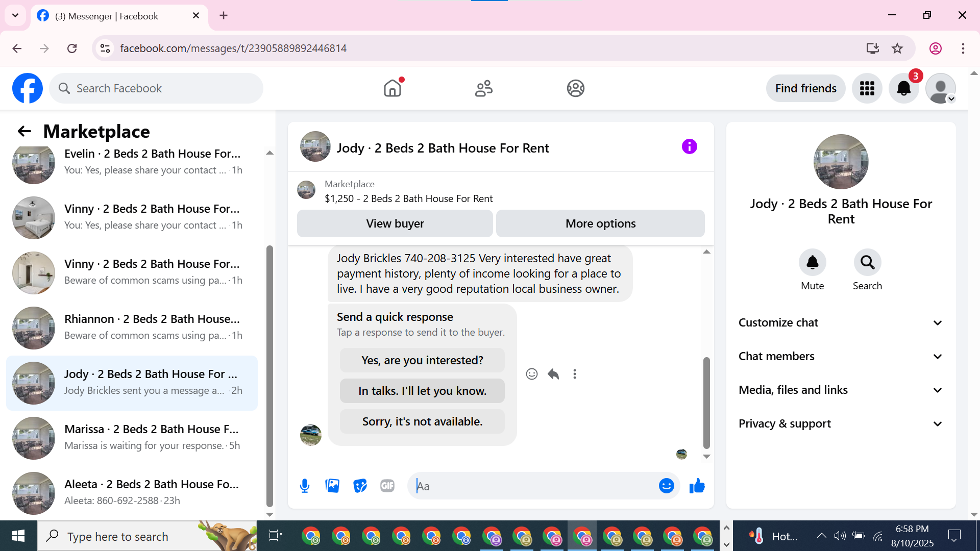
Task: Send a thumbs-up like
Action: [x=697, y=486]
